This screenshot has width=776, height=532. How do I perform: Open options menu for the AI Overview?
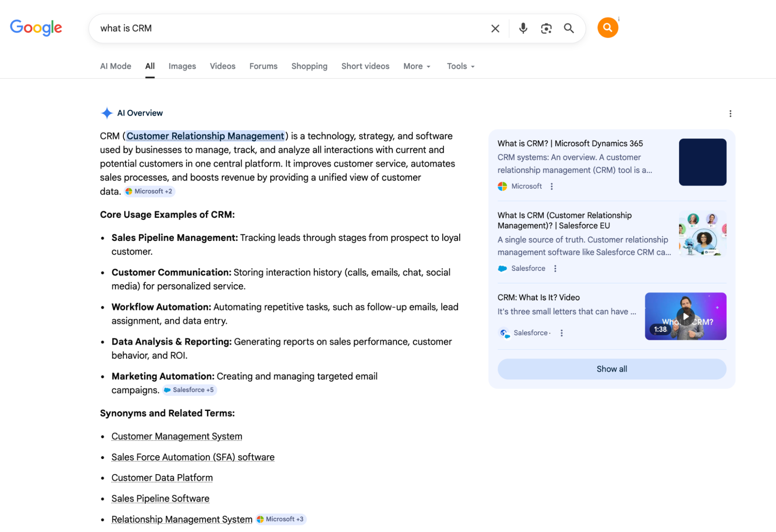pyautogui.click(x=730, y=113)
